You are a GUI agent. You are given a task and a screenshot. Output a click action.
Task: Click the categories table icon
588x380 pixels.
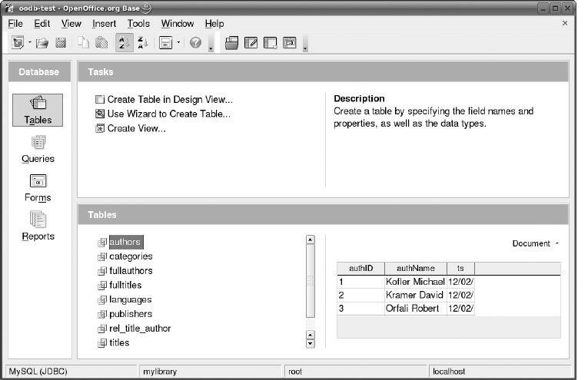[x=102, y=257]
